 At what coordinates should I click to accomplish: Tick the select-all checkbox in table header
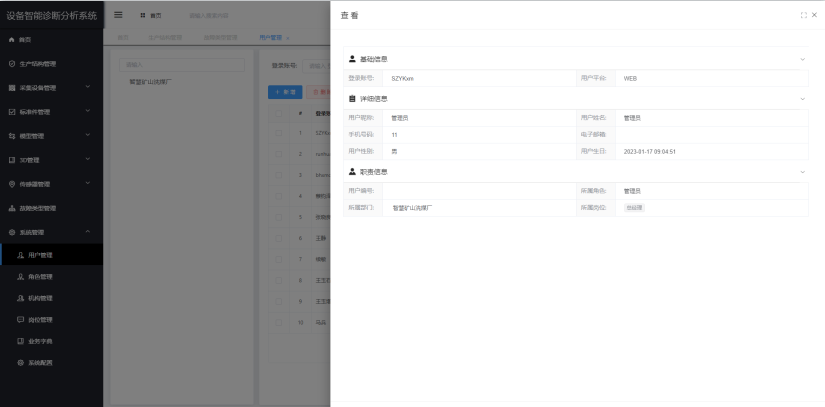tap(278, 113)
